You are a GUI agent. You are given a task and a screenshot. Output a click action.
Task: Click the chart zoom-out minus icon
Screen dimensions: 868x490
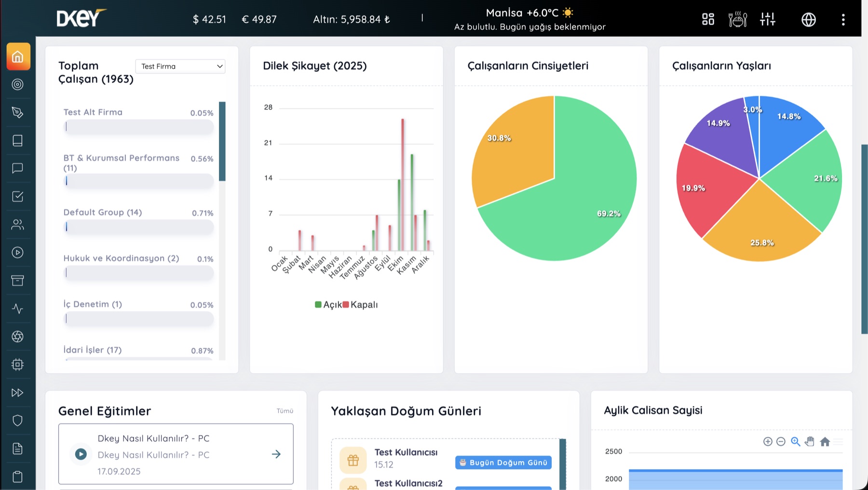tap(781, 441)
